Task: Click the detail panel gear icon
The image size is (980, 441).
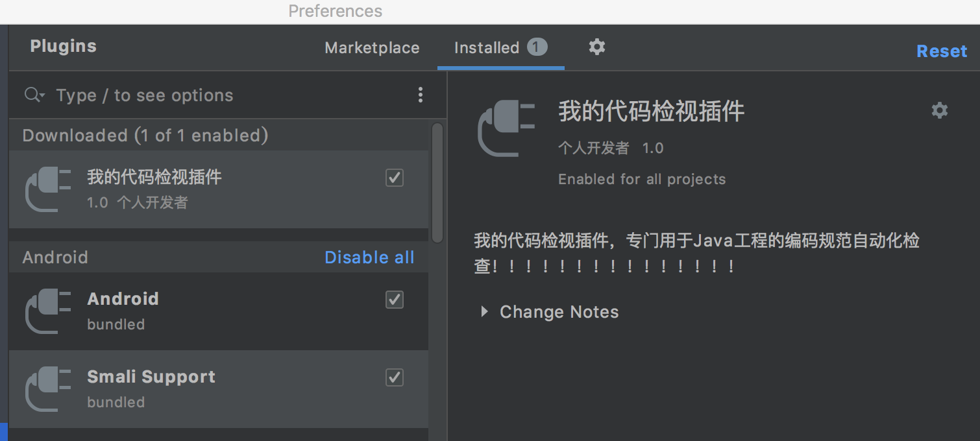Action: [939, 110]
